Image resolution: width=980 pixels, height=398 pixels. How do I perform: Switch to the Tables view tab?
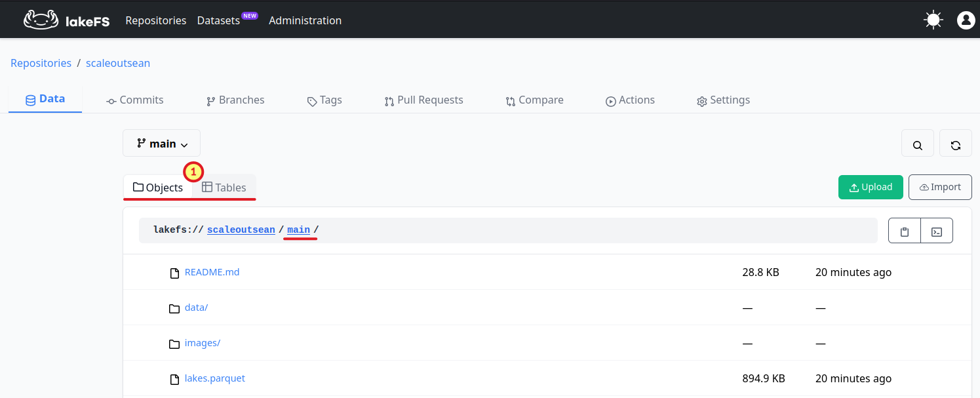coord(224,188)
